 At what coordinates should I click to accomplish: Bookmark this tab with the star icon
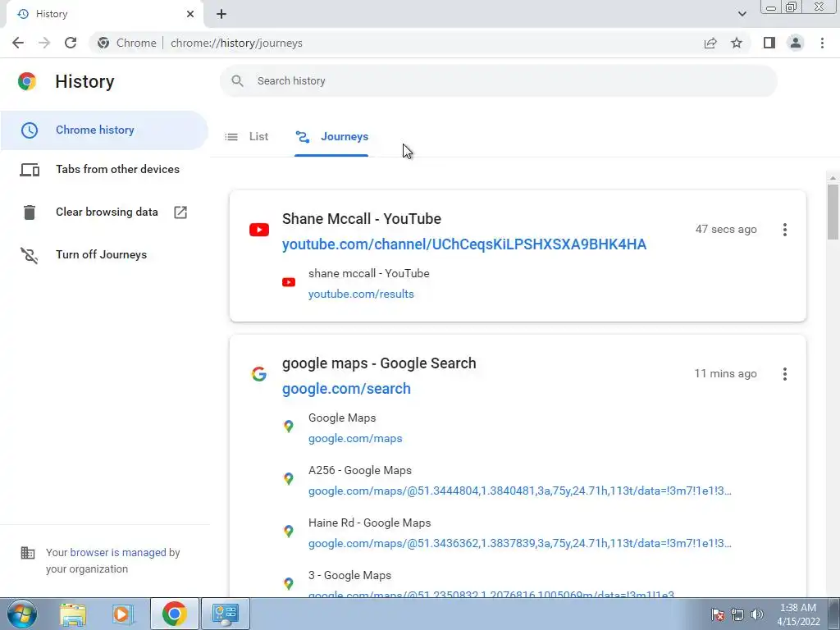737,43
